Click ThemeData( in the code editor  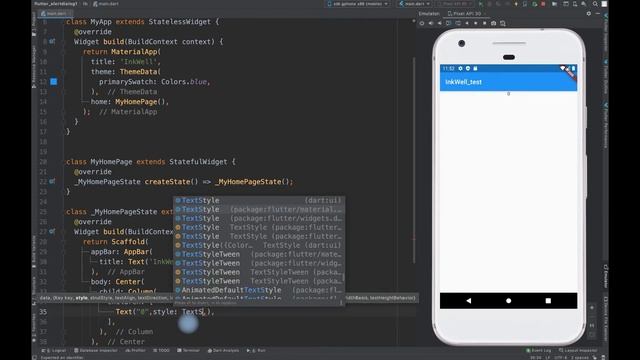(x=140, y=71)
